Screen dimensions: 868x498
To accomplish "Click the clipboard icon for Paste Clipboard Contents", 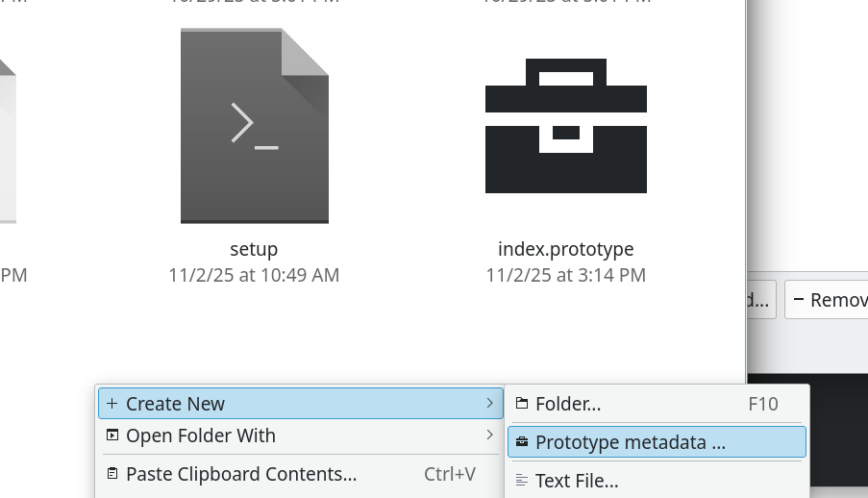I will pos(112,474).
